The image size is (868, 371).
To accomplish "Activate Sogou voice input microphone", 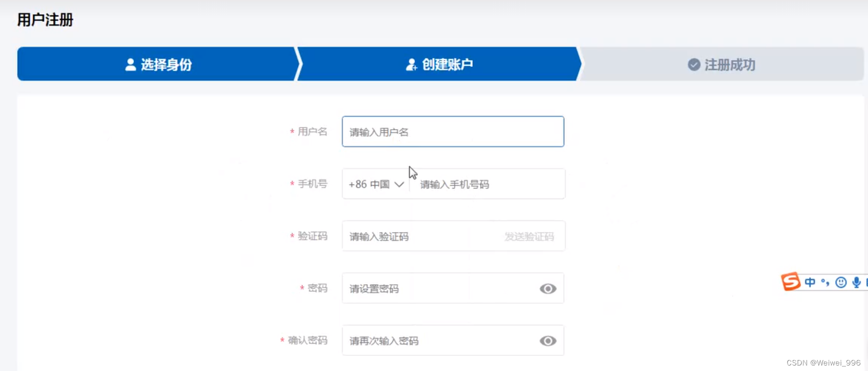I will point(856,282).
